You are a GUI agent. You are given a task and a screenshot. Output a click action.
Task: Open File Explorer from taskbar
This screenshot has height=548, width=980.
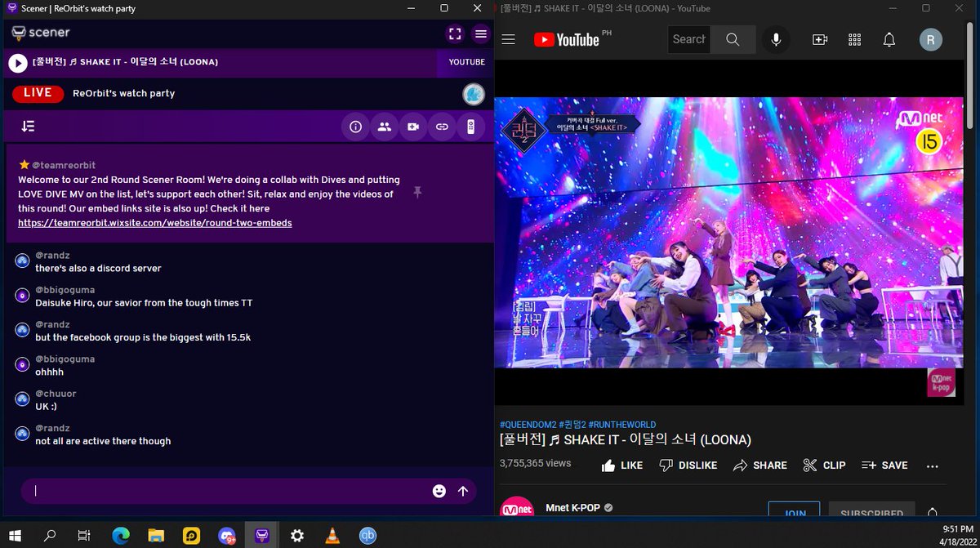(x=156, y=536)
